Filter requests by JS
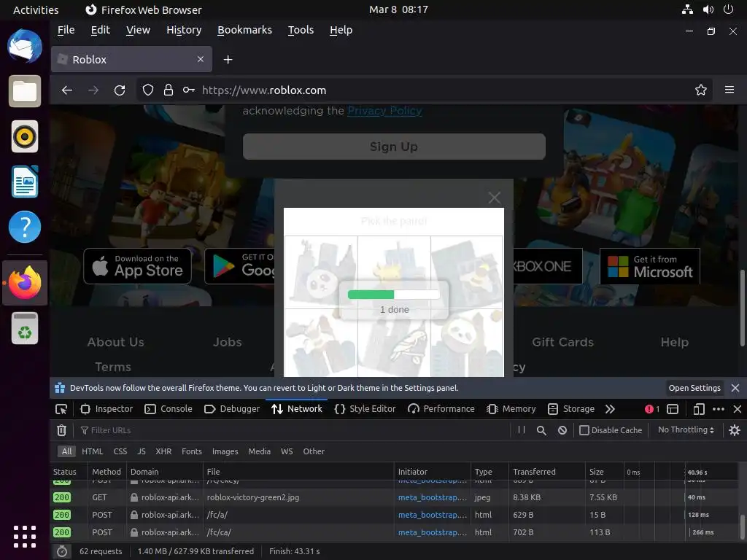747x560 pixels. point(142,451)
